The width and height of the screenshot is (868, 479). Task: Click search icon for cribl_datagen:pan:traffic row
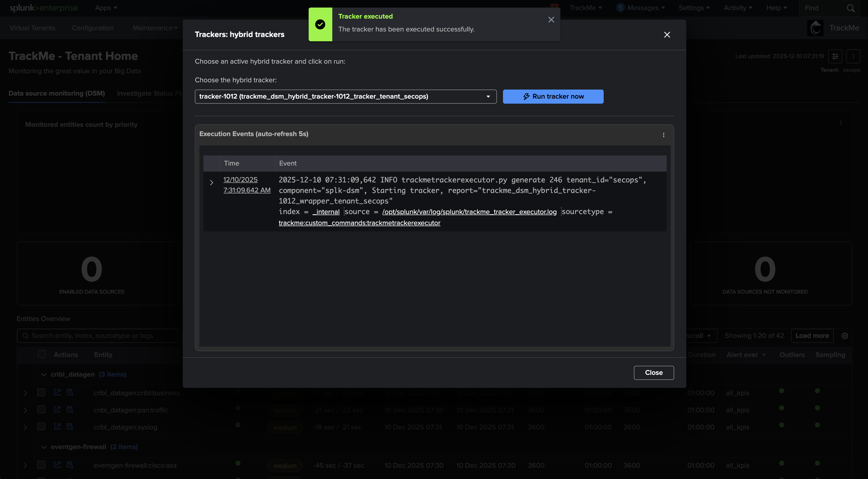(70, 410)
